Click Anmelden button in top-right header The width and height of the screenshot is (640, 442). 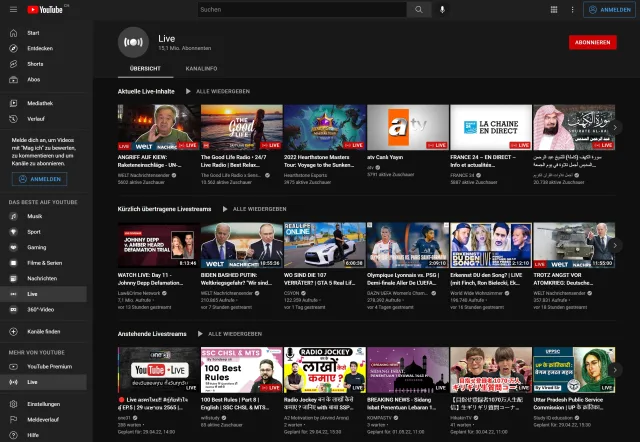point(609,10)
